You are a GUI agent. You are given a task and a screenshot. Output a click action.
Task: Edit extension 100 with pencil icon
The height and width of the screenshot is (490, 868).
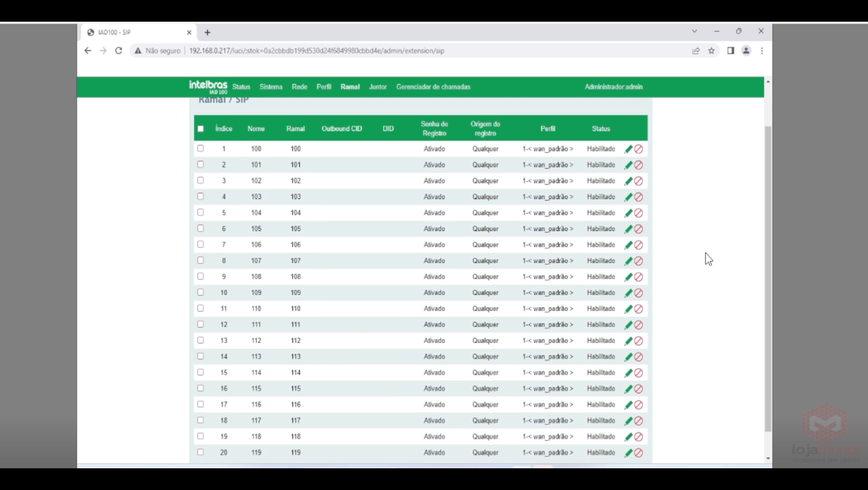pyautogui.click(x=628, y=149)
